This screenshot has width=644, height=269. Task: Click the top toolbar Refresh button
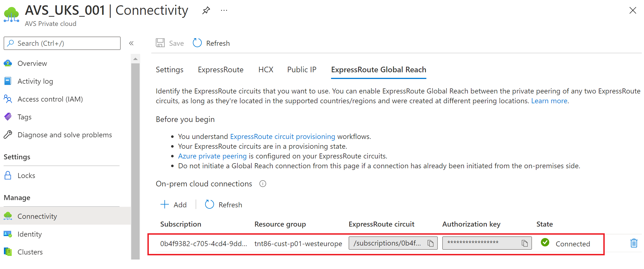(211, 43)
